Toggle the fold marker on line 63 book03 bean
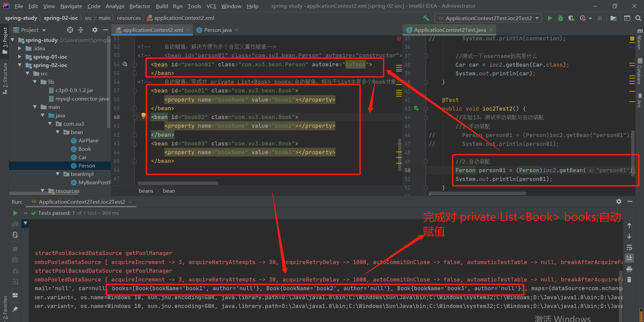The width and height of the screenshot is (644, 322). click(x=135, y=144)
